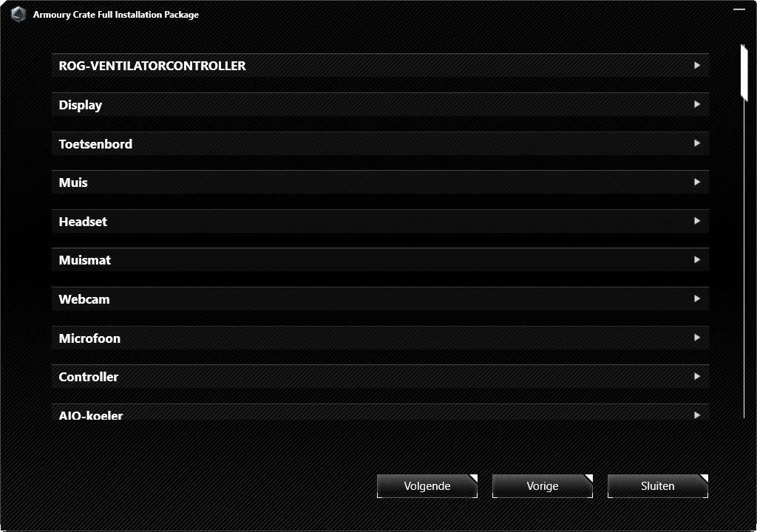Expand the Webcam section arrow
The image size is (757, 532).
pos(696,299)
